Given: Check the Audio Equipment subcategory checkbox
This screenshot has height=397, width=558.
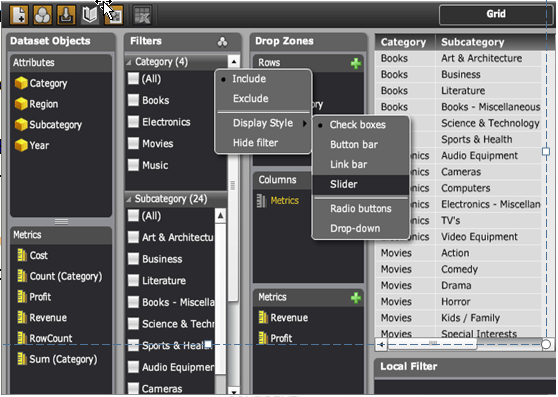Looking at the screenshot, I should [x=133, y=367].
